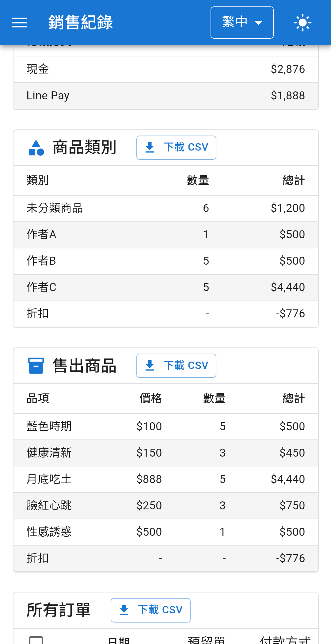The height and width of the screenshot is (644, 331).
Task: Click the 售出商品 archive box icon
Action: [36, 366]
